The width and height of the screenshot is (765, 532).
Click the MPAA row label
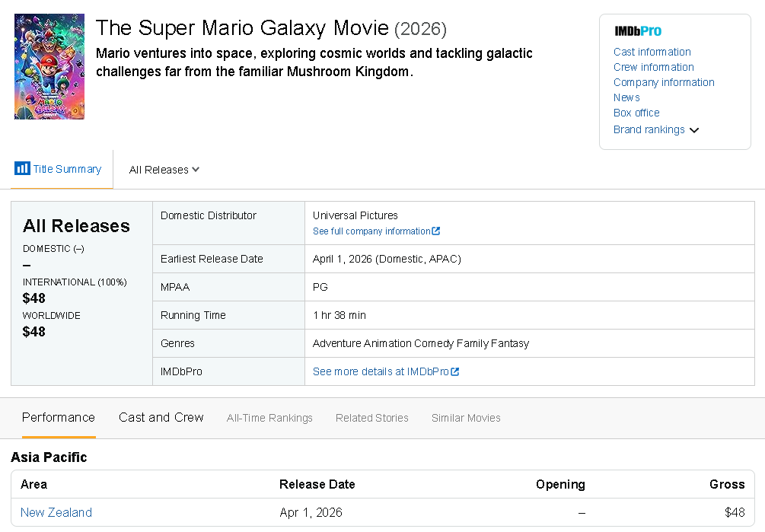[175, 287]
